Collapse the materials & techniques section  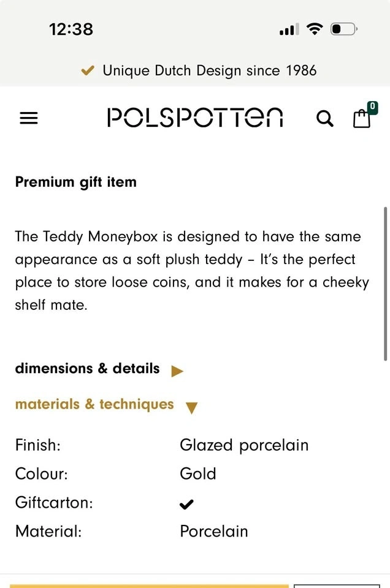pyautogui.click(x=94, y=404)
